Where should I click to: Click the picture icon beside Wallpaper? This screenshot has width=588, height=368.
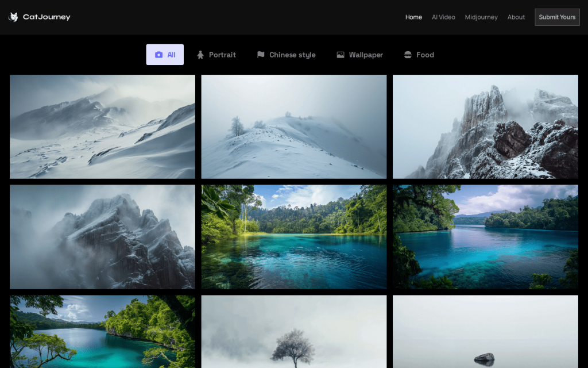(x=340, y=55)
